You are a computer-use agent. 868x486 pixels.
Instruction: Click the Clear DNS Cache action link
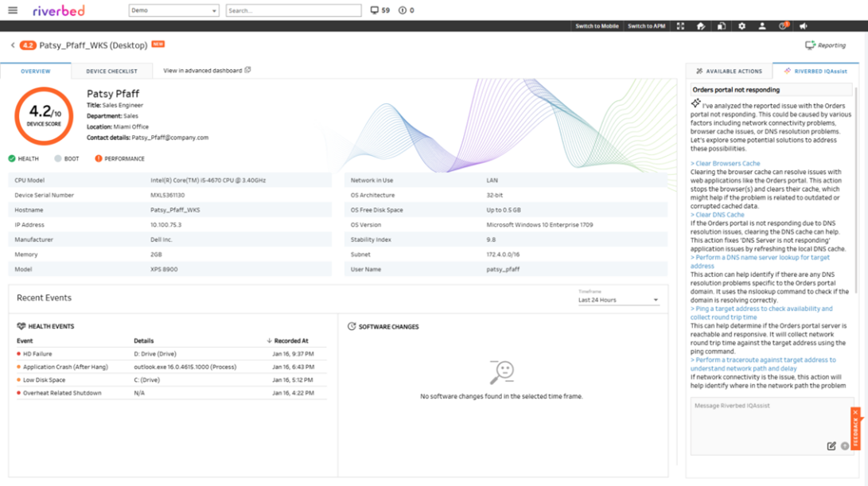tap(718, 215)
